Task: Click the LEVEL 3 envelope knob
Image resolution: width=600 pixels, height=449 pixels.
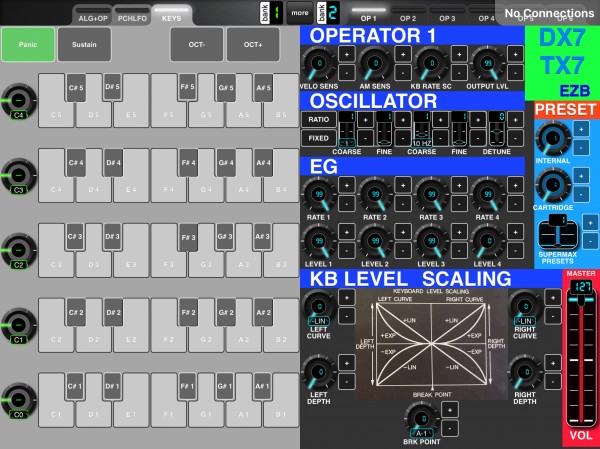Action: (432, 242)
